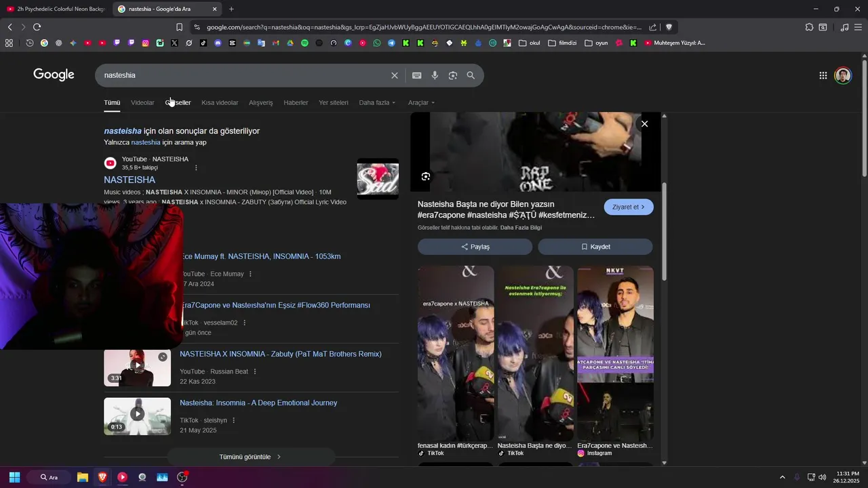This screenshot has width=868, height=488.
Task: Open options for the Ece Mumay result
Action: pyautogui.click(x=250, y=274)
